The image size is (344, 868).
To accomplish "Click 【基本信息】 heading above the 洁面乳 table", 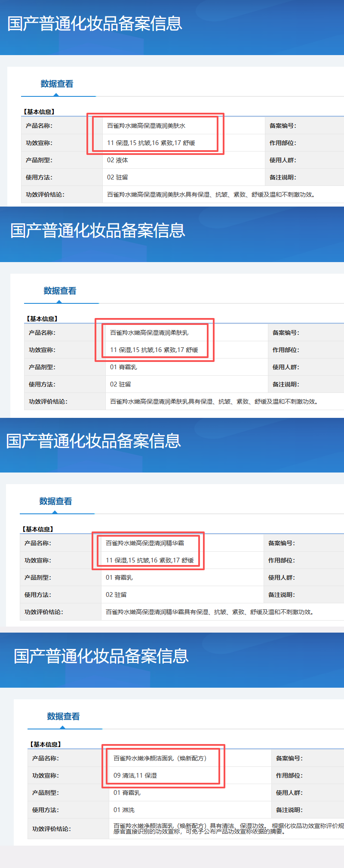I will tap(45, 744).
